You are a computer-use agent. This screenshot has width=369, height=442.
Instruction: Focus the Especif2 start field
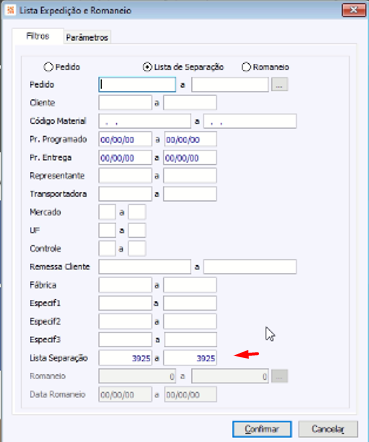[x=125, y=322]
